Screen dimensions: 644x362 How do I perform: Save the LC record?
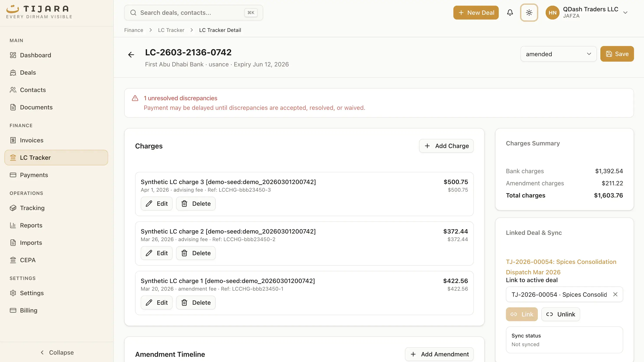pos(617,54)
